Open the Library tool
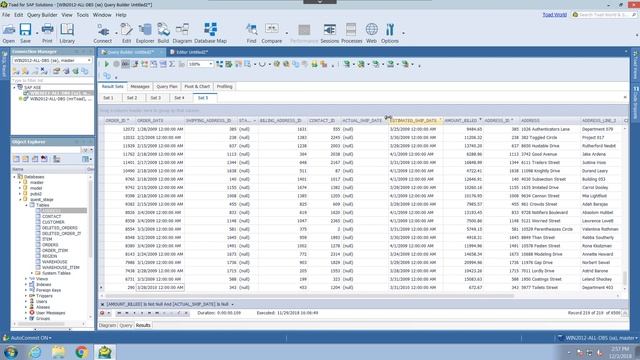The width and height of the screenshot is (640, 360). pyautogui.click(x=67, y=33)
